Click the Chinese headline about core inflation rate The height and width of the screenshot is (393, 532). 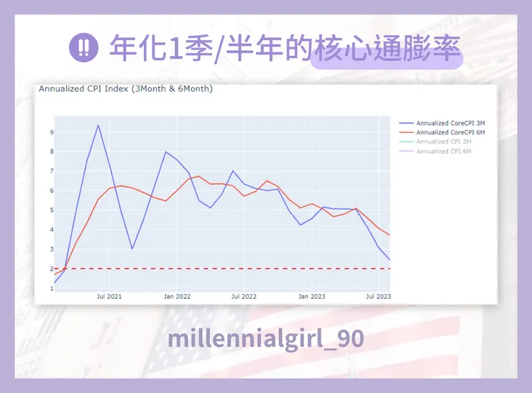coord(285,48)
